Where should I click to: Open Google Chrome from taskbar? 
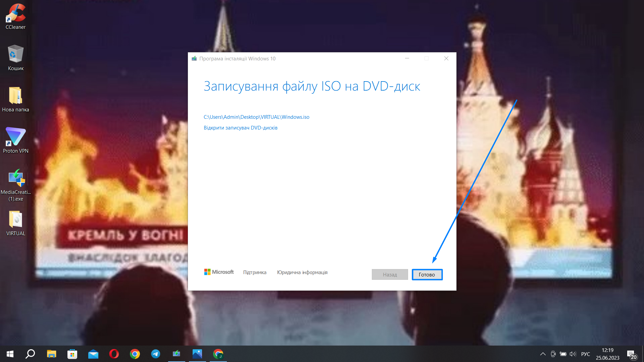135,354
